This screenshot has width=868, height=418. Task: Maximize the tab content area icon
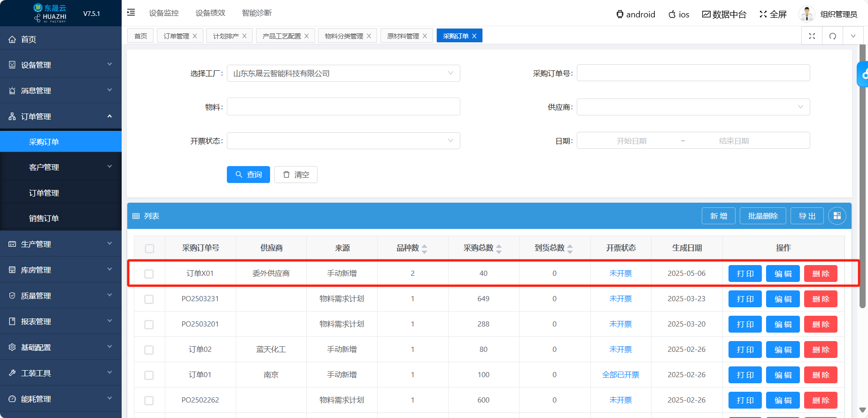pos(812,36)
